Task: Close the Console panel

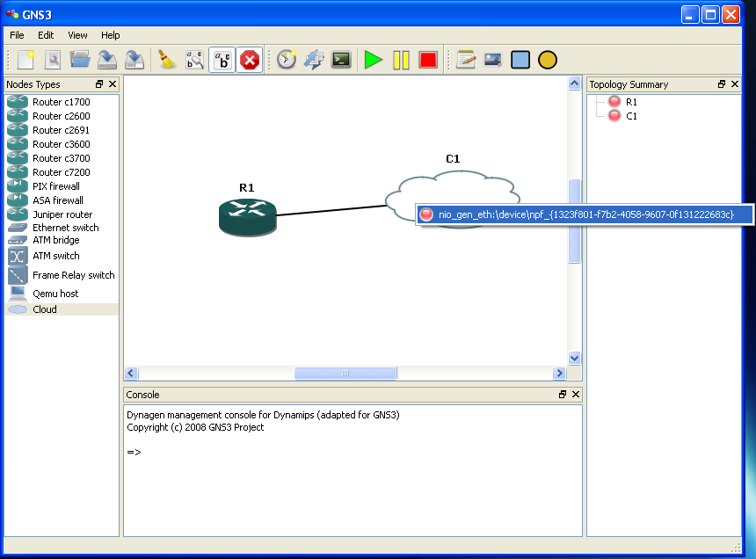Action: point(576,394)
